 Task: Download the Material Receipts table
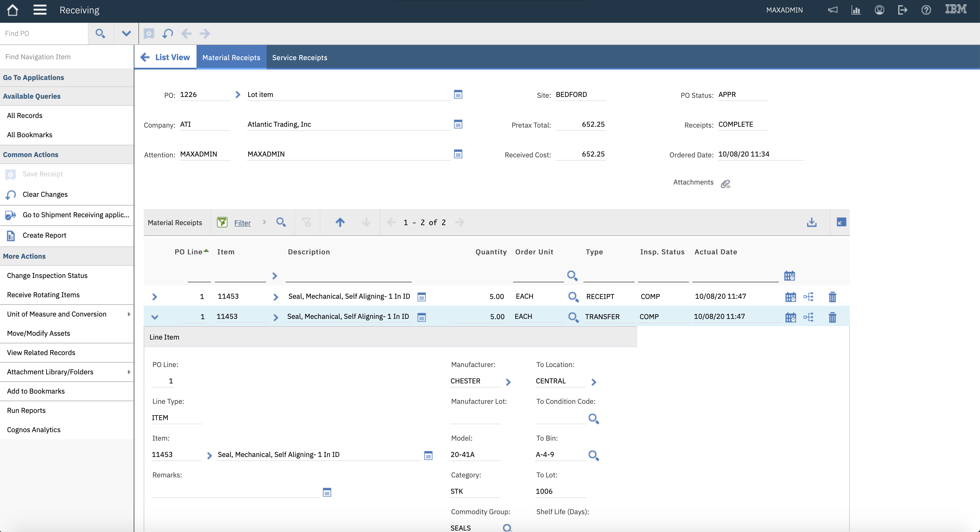coord(812,222)
